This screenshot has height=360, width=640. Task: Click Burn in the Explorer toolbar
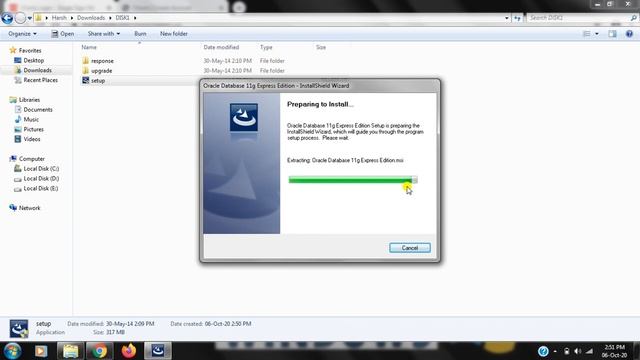click(x=140, y=34)
